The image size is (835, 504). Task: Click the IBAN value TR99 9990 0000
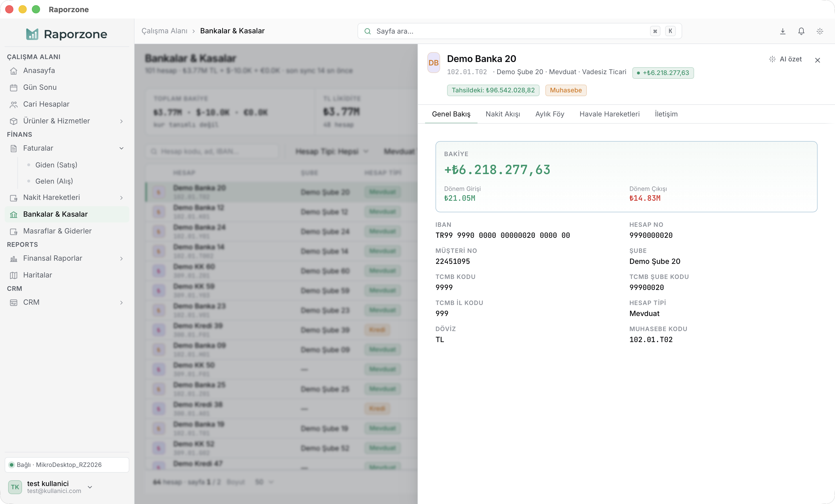tap(502, 235)
